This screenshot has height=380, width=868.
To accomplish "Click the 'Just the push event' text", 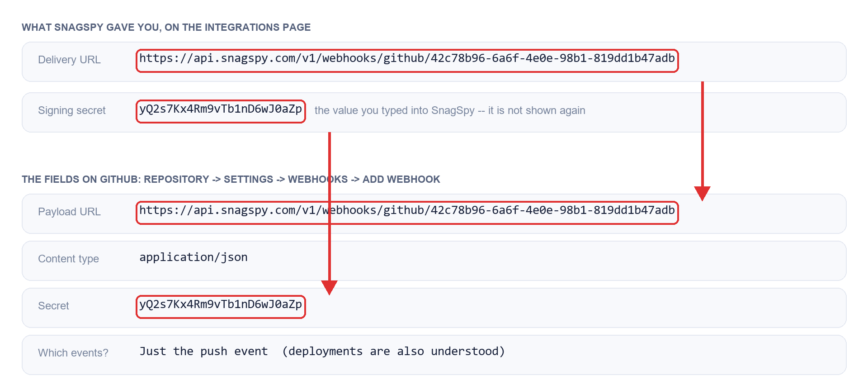I will tap(203, 351).
